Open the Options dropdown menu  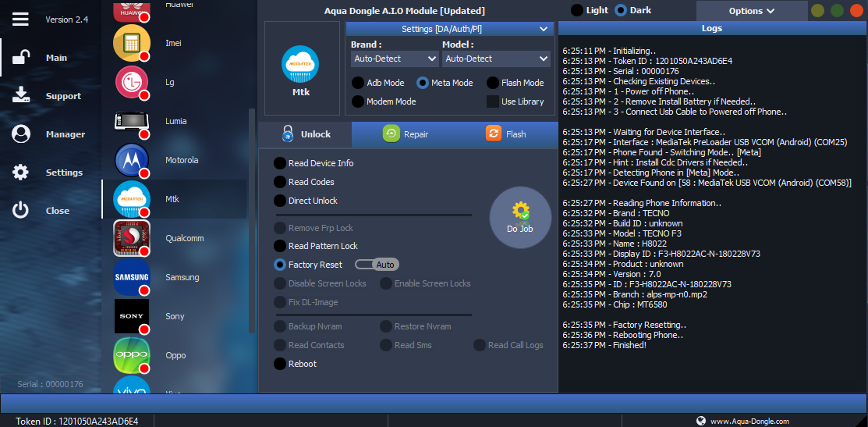coord(751,10)
